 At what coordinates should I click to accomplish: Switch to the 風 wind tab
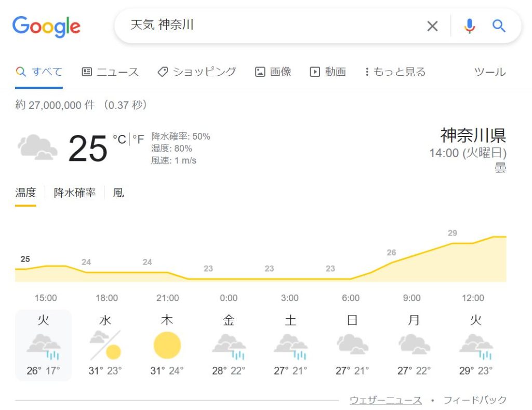118,193
